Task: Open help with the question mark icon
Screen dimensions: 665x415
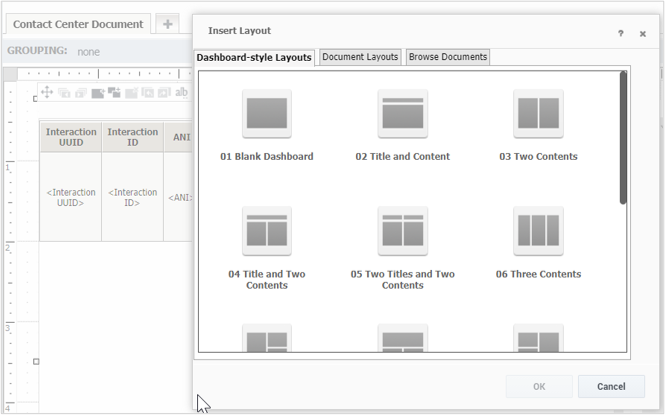Action: click(x=620, y=33)
